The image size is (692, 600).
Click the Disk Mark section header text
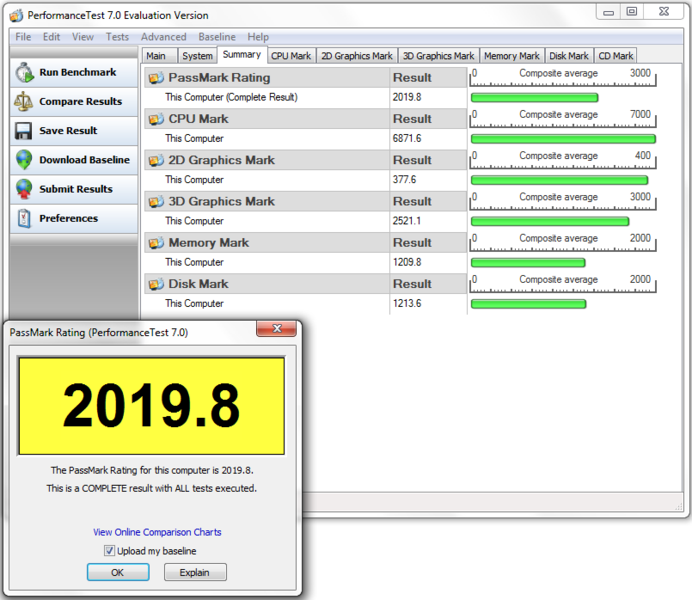tap(199, 284)
